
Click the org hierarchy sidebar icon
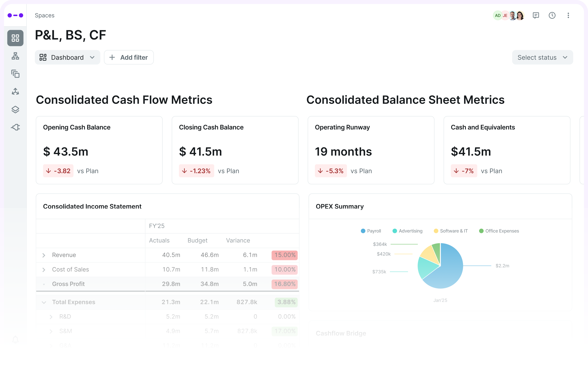click(15, 56)
